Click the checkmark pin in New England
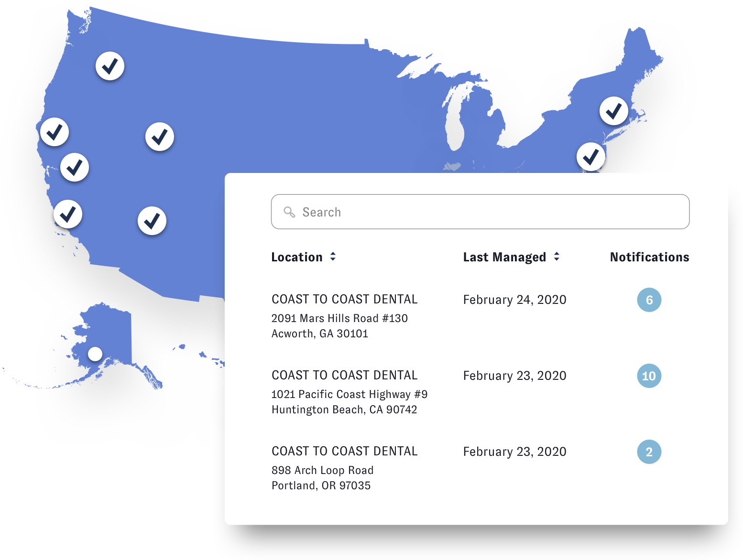The height and width of the screenshot is (560, 743). click(x=614, y=111)
